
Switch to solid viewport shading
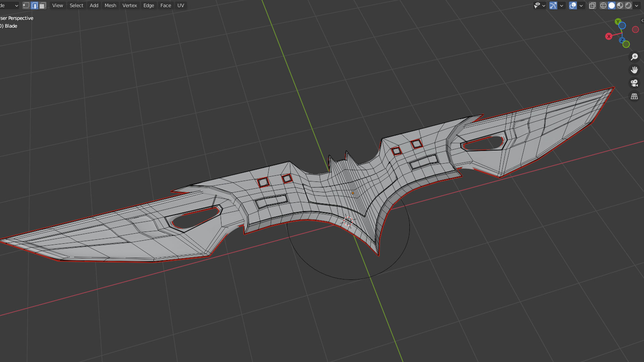tap(612, 5)
